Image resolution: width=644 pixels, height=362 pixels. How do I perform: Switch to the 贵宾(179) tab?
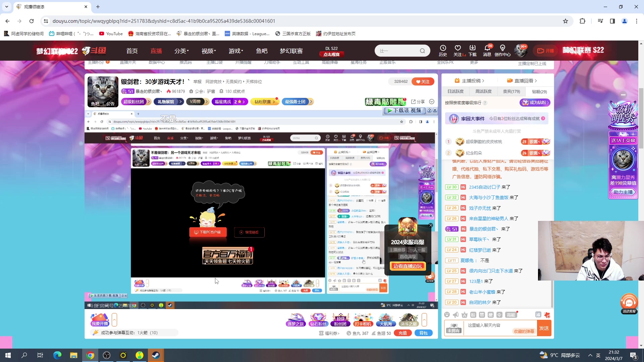511,92
